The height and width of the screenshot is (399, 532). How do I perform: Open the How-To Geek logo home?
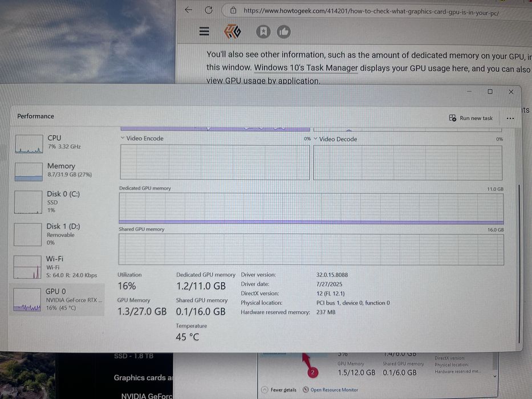click(233, 32)
